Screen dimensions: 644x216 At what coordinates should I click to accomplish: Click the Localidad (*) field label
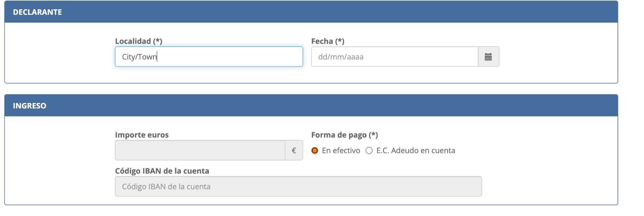tap(138, 41)
